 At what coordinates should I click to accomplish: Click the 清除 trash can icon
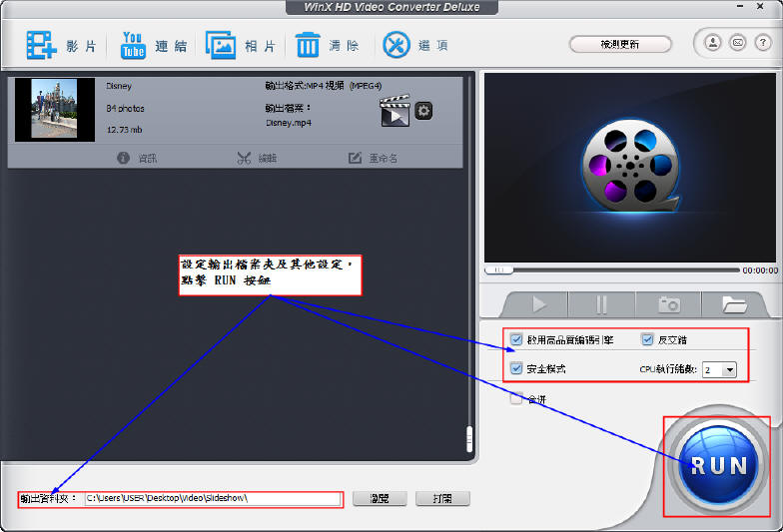pos(308,45)
